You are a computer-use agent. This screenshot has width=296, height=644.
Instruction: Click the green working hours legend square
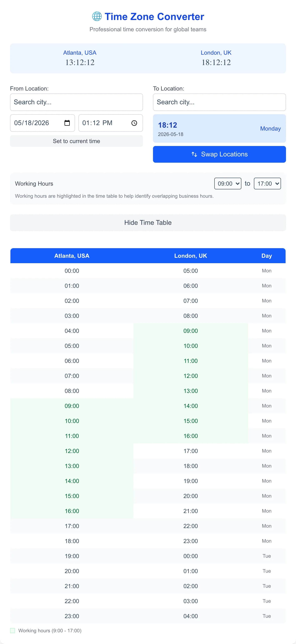pyautogui.click(x=13, y=630)
